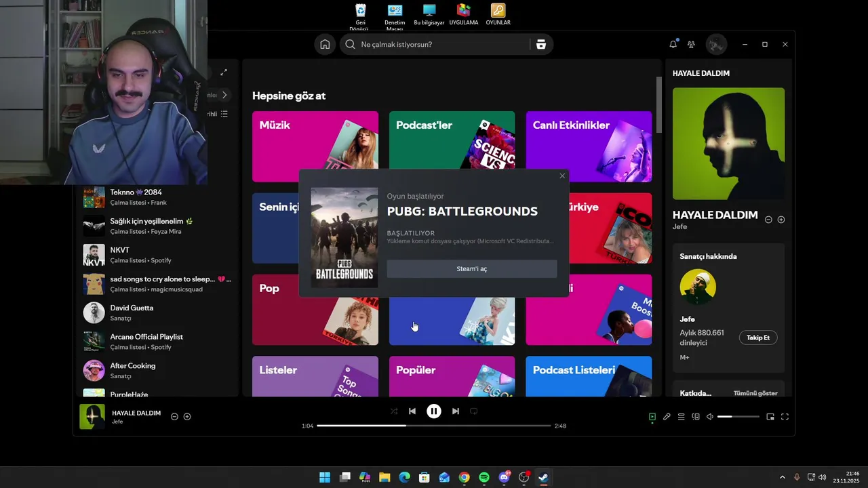Open the play queue icon

point(682,417)
